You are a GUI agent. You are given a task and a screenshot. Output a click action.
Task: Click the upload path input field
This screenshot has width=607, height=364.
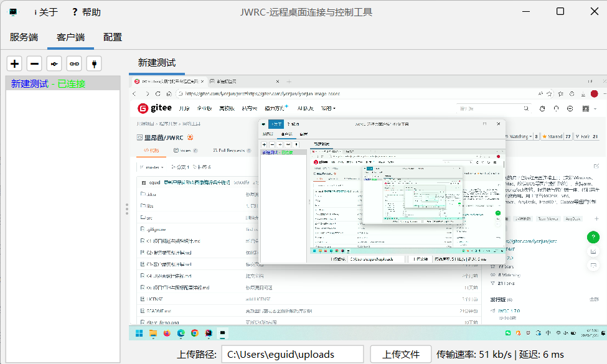[293, 353]
